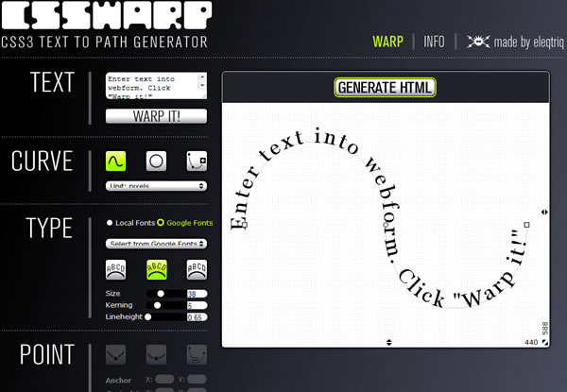This screenshot has height=392, width=567.
Task: Open the WARP tab
Action: pos(388,42)
